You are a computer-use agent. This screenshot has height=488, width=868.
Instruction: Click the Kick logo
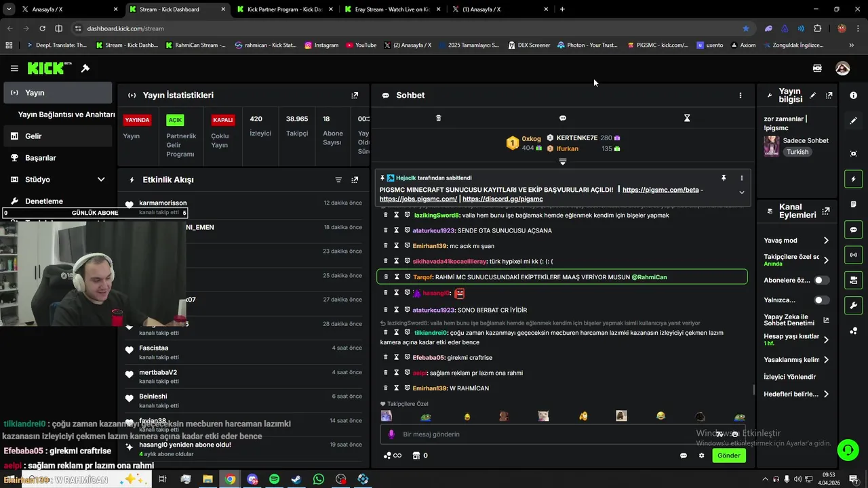50,68
